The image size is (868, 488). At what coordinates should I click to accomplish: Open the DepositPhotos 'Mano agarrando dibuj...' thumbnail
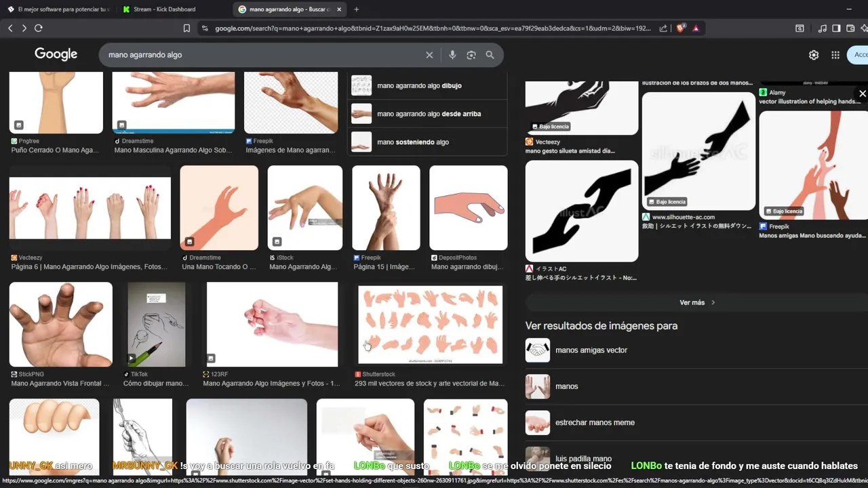pos(469,208)
